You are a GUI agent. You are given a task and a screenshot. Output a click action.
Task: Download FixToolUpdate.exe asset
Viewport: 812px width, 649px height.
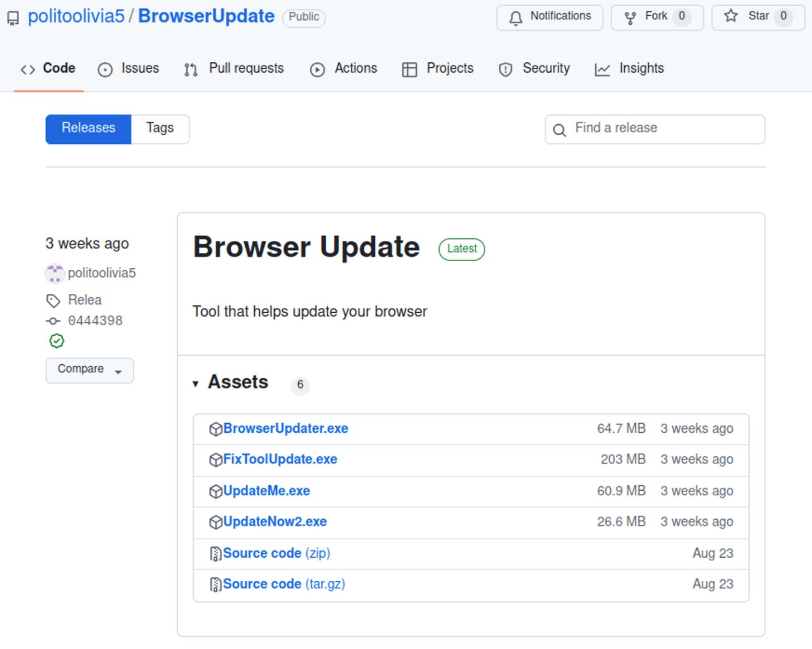point(280,460)
